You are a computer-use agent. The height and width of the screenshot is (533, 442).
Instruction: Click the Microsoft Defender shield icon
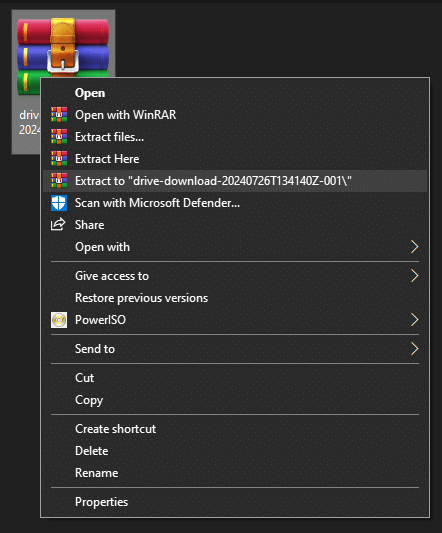coord(59,203)
